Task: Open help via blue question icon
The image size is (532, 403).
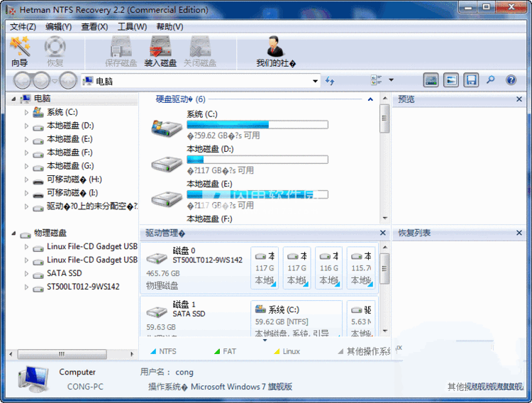Action: [x=511, y=80]
